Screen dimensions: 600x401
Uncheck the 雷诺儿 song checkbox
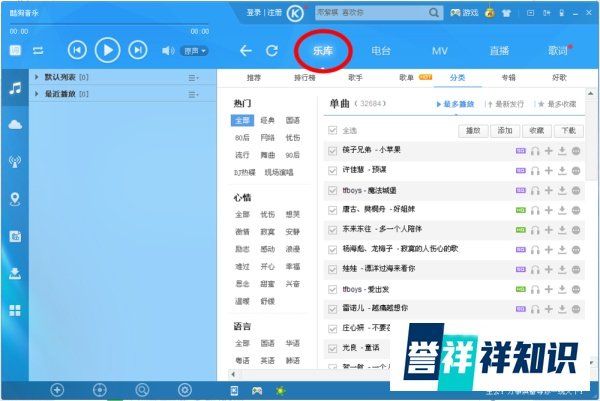332,309
